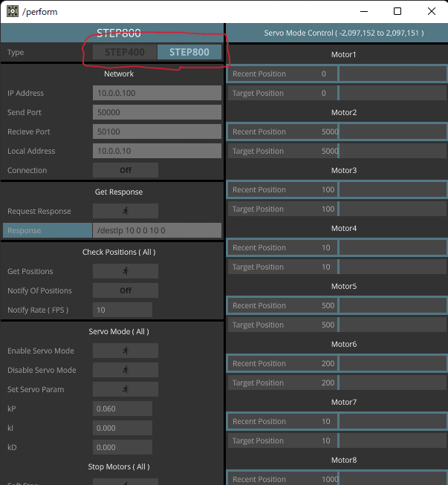Image resolution: width=448 pixels, height=485 pixels.
Task: Click the Response parameter label
Action: 48,230
